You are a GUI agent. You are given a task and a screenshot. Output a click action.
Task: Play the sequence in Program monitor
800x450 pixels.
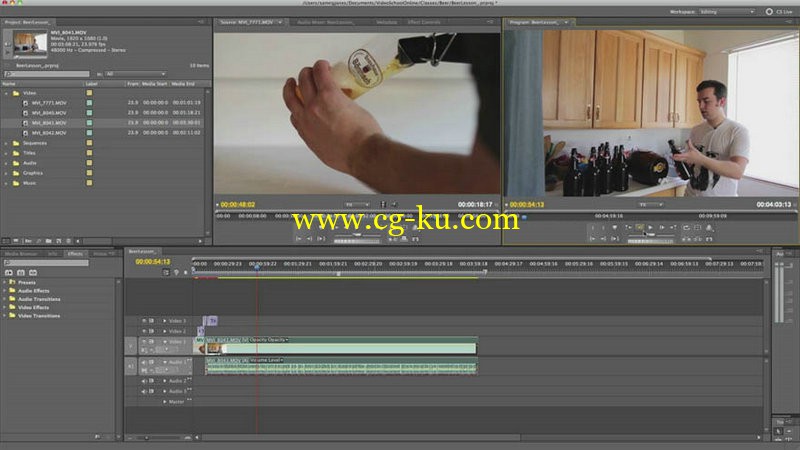click(x=650, y=228)
